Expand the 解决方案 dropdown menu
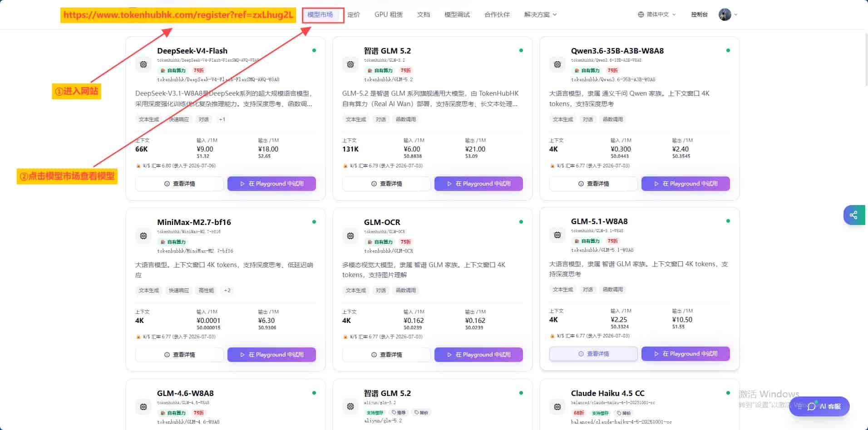The height and width of the screenshot is (430, 868). coord(540,15)
